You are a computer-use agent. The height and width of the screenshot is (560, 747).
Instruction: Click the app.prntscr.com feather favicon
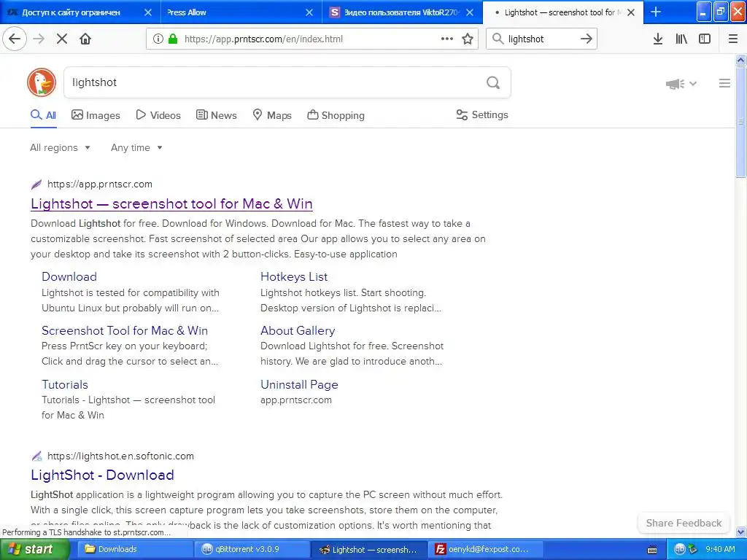(36, 184)
